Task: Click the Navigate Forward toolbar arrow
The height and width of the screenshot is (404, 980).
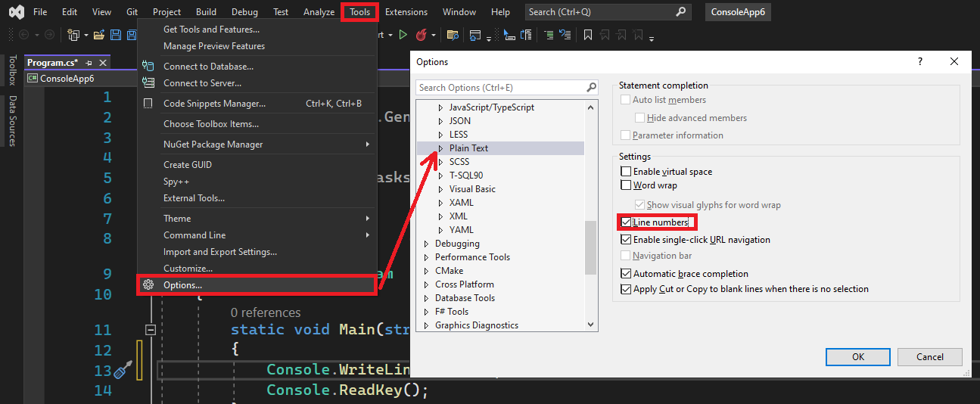Action: [x=49, y=35]
